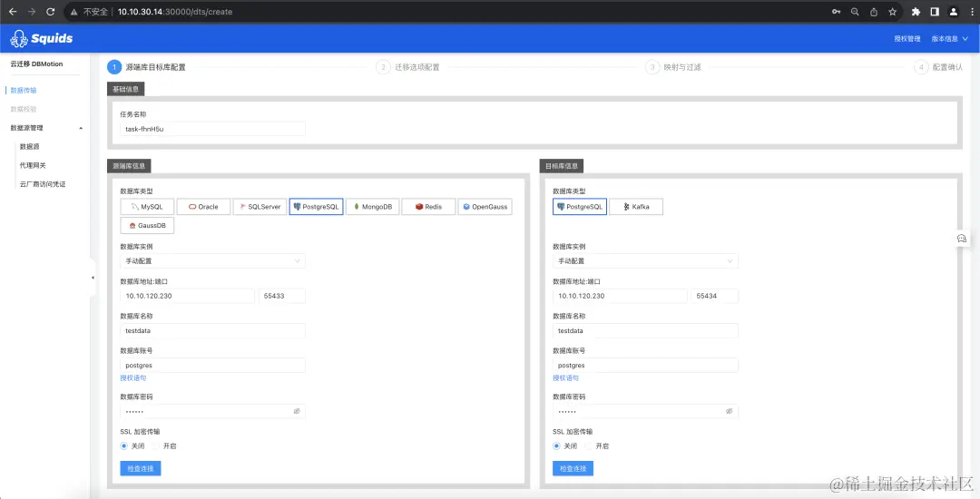Open target 数据库实例 dropdown
980x499 pixels.
tap(645, 261)
